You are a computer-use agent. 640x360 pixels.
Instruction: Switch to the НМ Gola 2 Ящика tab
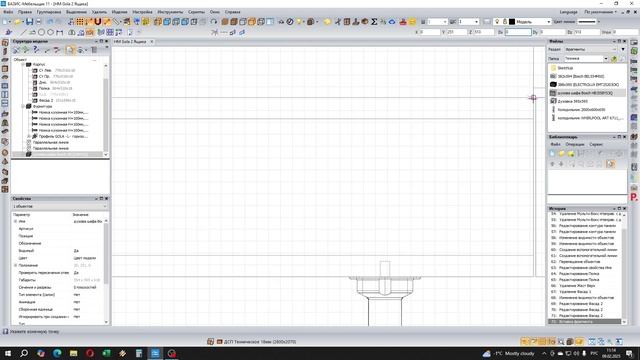(x=130, y=42)
